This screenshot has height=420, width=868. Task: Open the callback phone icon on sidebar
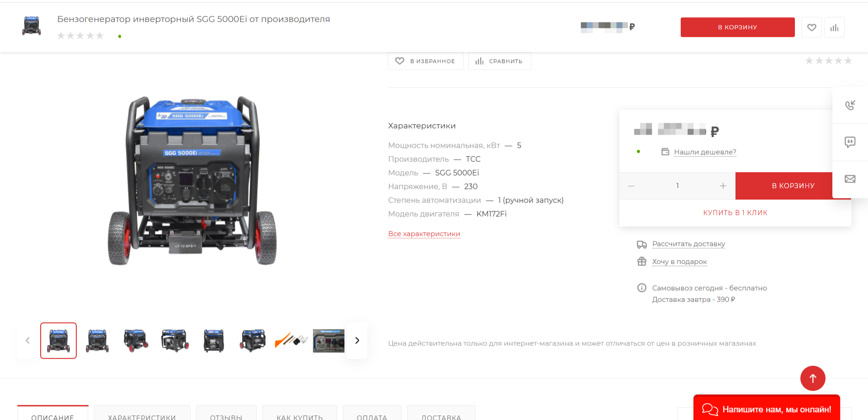(x=850, y=105)
